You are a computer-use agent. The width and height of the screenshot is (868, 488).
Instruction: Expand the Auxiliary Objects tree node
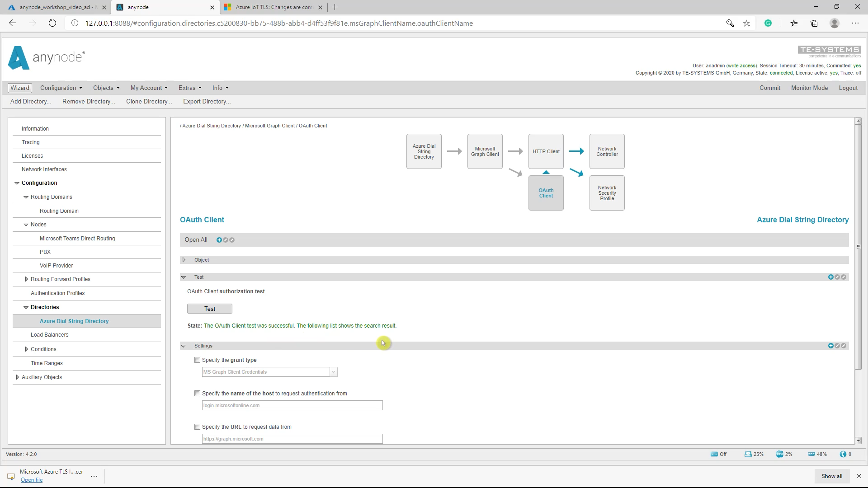17,377
